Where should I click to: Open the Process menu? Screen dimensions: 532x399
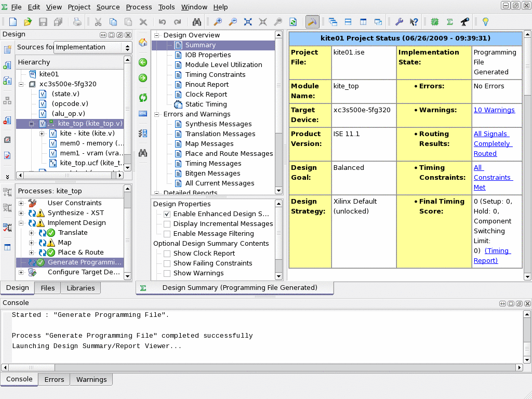(139, 7)
